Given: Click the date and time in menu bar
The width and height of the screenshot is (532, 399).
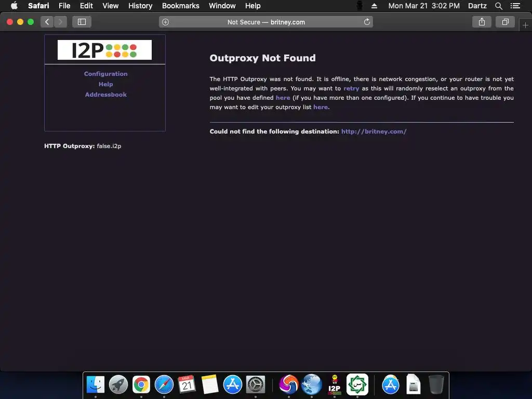Looking at the screenshot, I should (x=424, y=6).
